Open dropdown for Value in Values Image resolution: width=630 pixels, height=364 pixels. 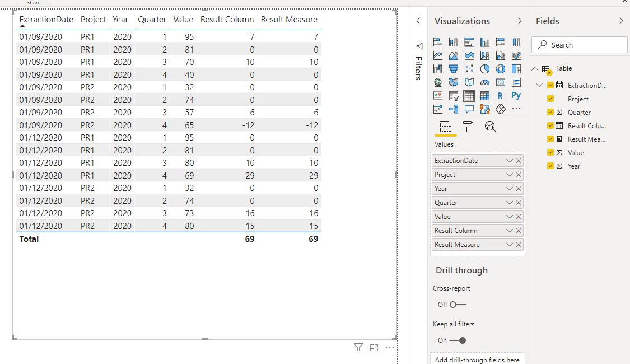[x=510, y=217]
